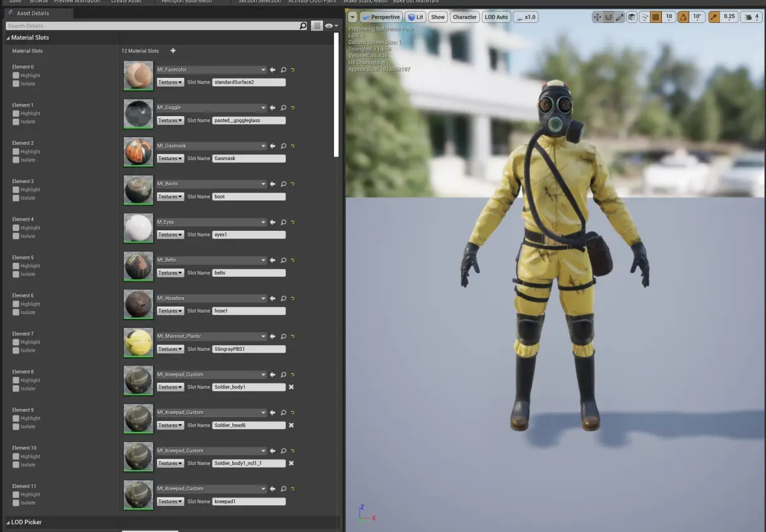Click the MI_Gasmask material thumbnail
This screenshot has height=532, width=766.
139,152
